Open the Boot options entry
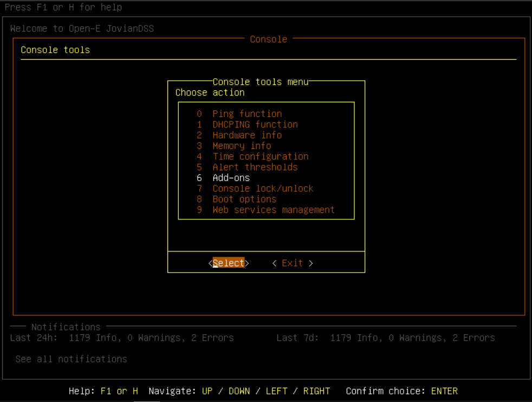532x402 pixels. (x=244, y=199)
